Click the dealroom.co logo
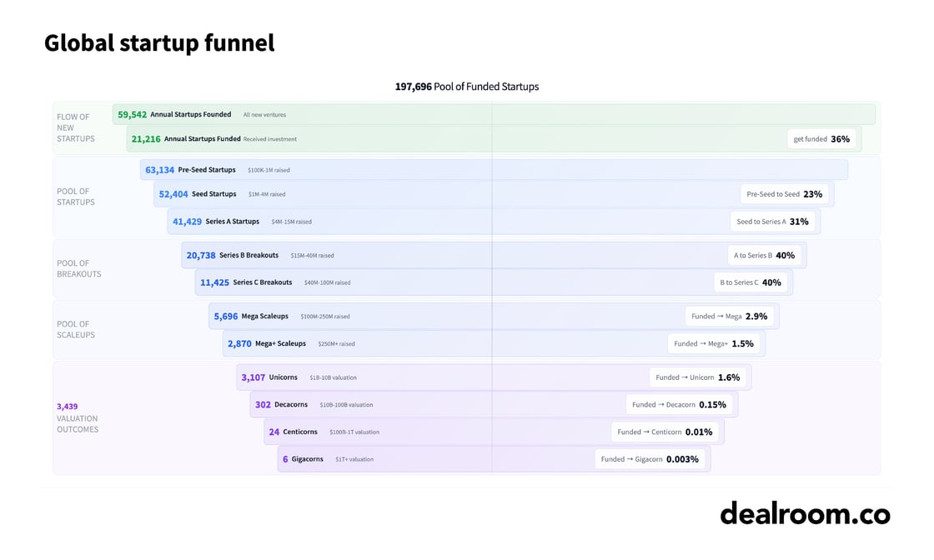Image resolution: width=934 pixels, height=560 pixels. pyautogui.click(x=805, y=513)
